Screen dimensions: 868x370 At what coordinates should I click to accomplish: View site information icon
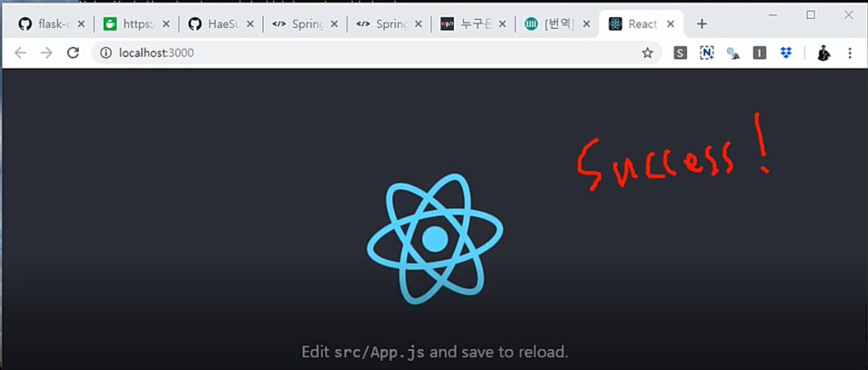[x=106, y=53]
